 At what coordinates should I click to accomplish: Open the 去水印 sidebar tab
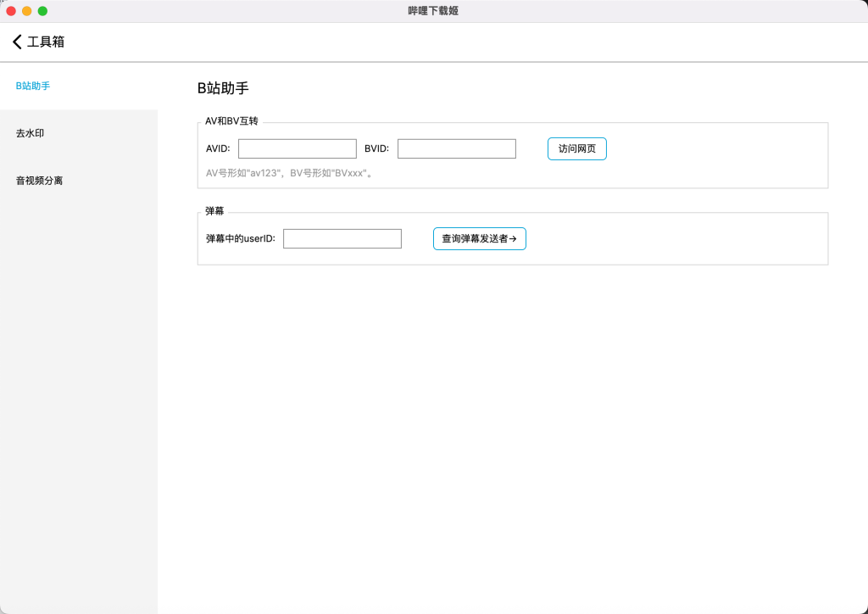click(x=79, y=133)
